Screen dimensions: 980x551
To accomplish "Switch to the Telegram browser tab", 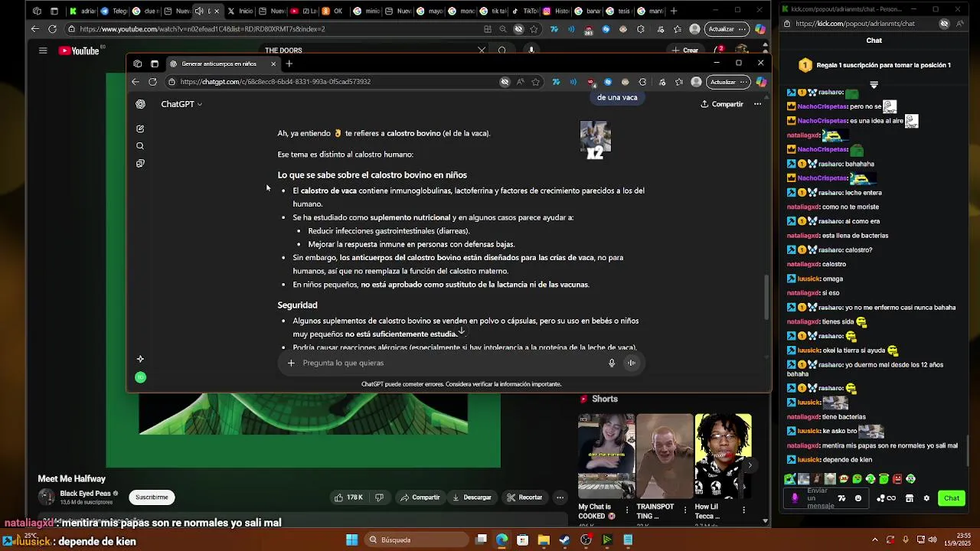I will (x=115, y=11).
